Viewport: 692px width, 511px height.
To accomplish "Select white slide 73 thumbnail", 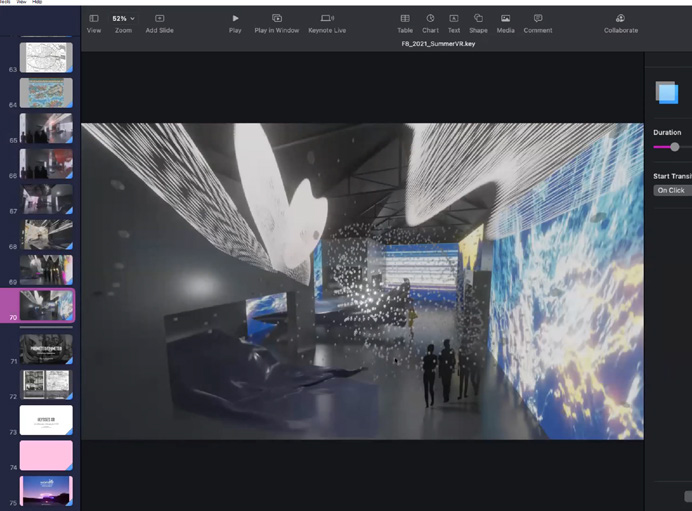I will coord(46,420).
